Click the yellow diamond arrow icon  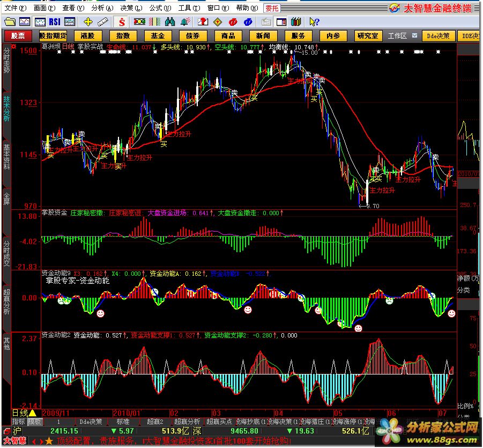pyautogui.click(x=218, y=22)
